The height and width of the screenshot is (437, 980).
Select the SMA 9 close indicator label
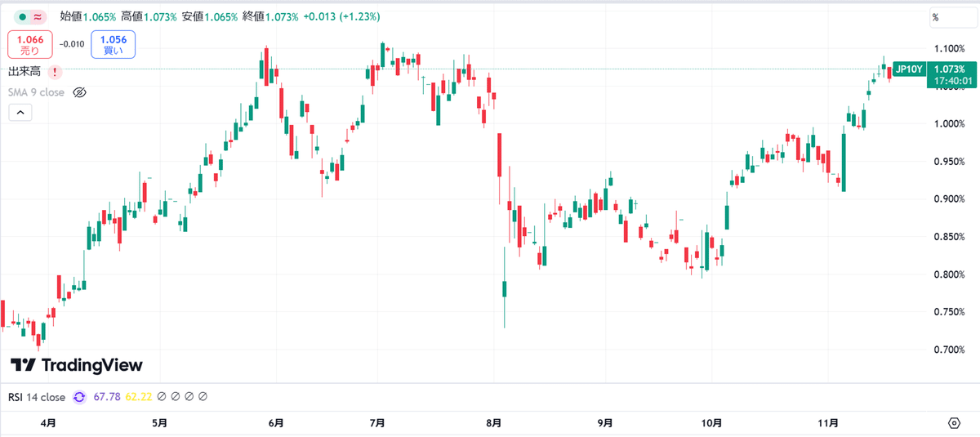click(36, 92)
